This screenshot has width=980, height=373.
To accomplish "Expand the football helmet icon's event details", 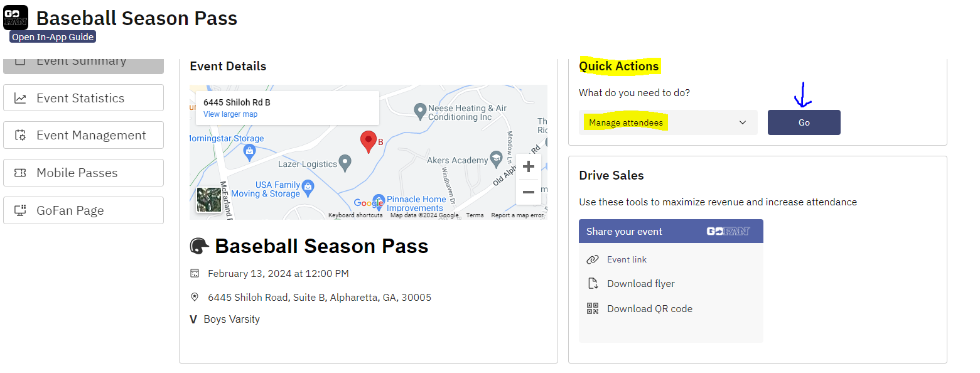I will click(x=198, y=246).
